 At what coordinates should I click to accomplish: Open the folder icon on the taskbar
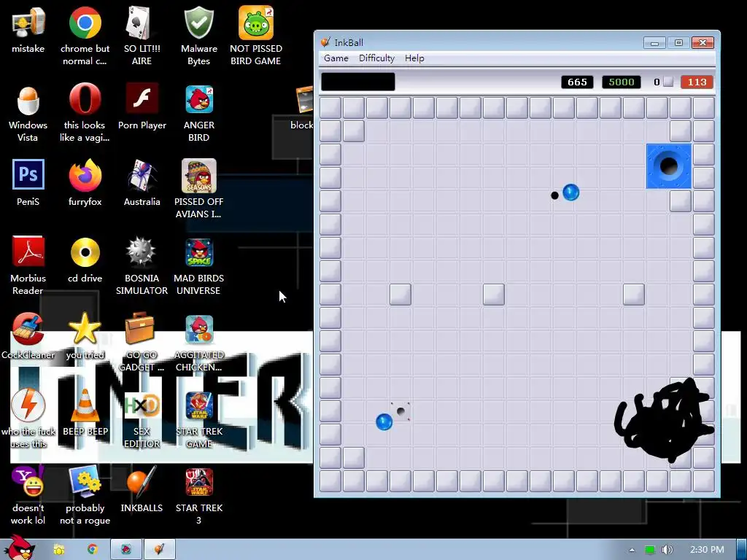point(58,550)
